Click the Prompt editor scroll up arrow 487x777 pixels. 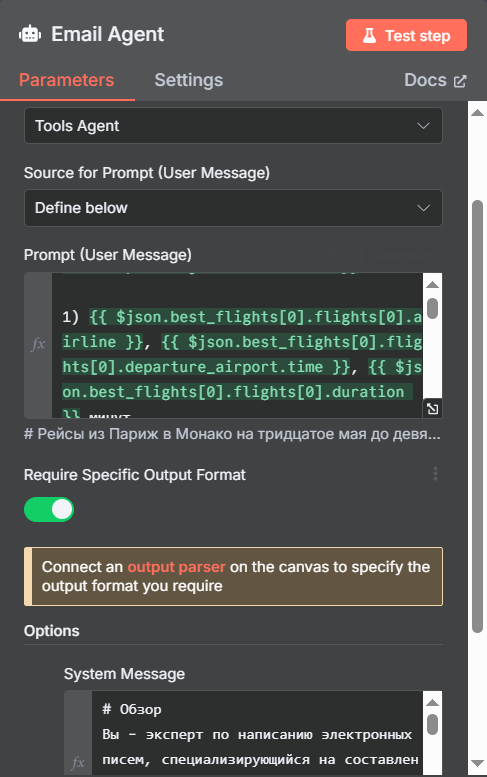(433, 284)
